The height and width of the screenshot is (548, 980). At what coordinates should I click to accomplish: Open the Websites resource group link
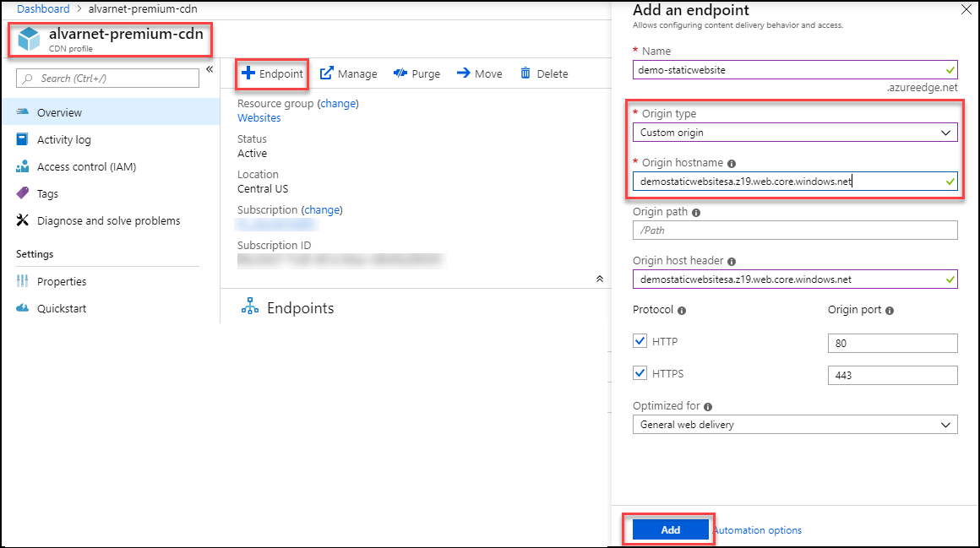(x=259, y=117)
